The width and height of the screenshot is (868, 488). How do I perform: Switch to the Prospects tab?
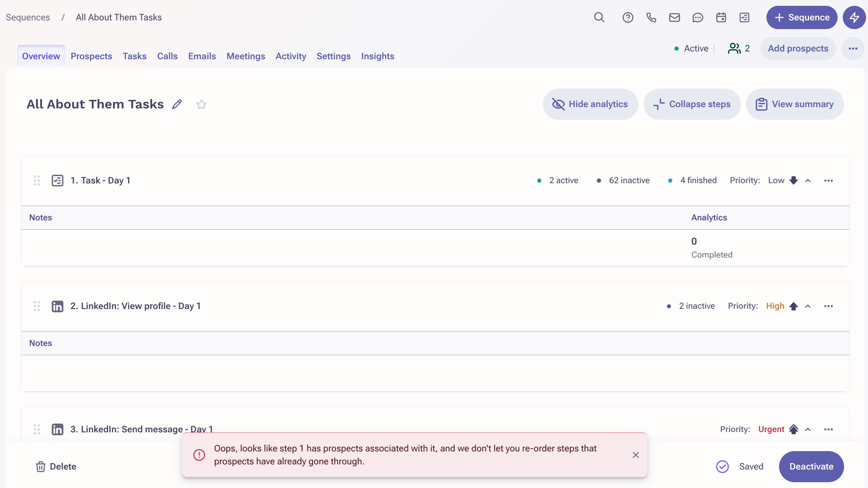91,56
